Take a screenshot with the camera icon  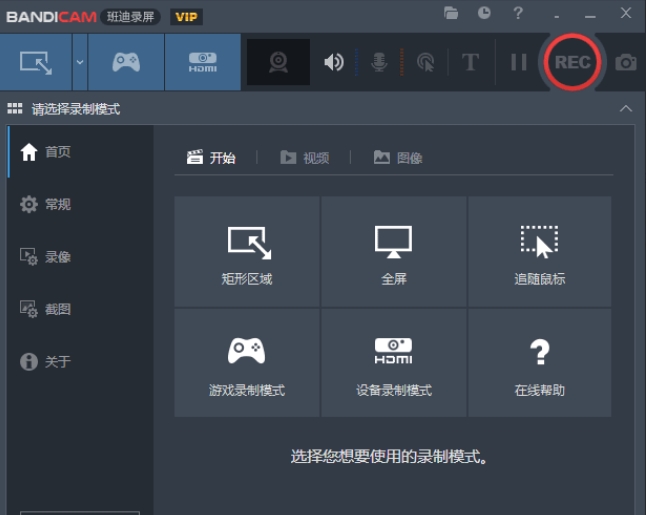point(626,62)
